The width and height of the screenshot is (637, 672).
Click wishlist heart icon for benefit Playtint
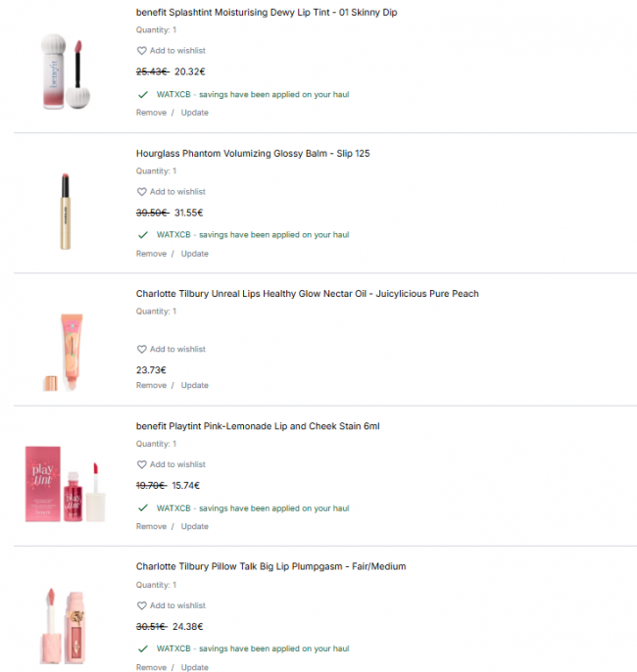pos(141,464)
